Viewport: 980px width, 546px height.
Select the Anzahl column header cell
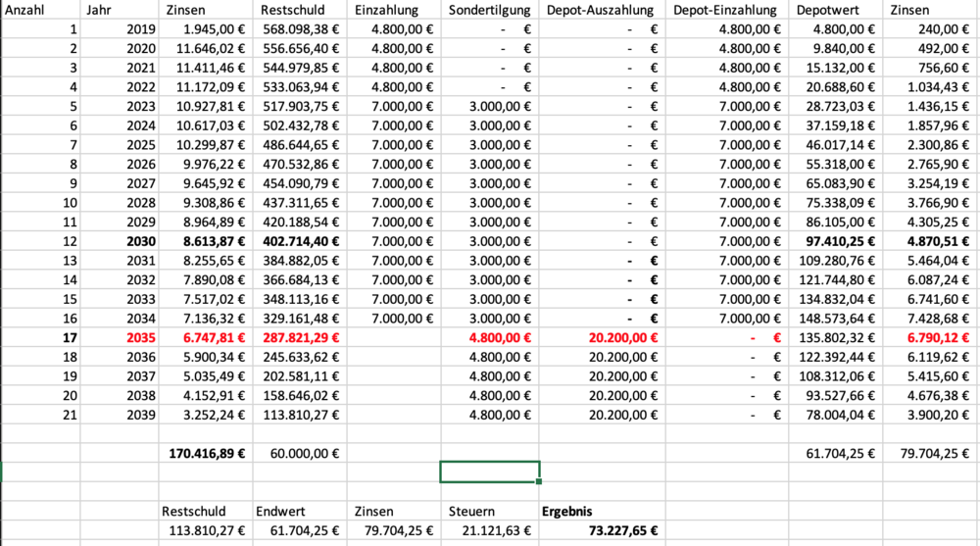pyautogui.click(x=40, y=10)
